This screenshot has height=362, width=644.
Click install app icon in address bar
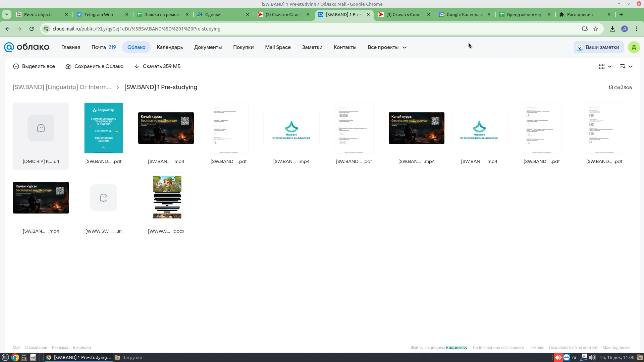coord(585,29)
